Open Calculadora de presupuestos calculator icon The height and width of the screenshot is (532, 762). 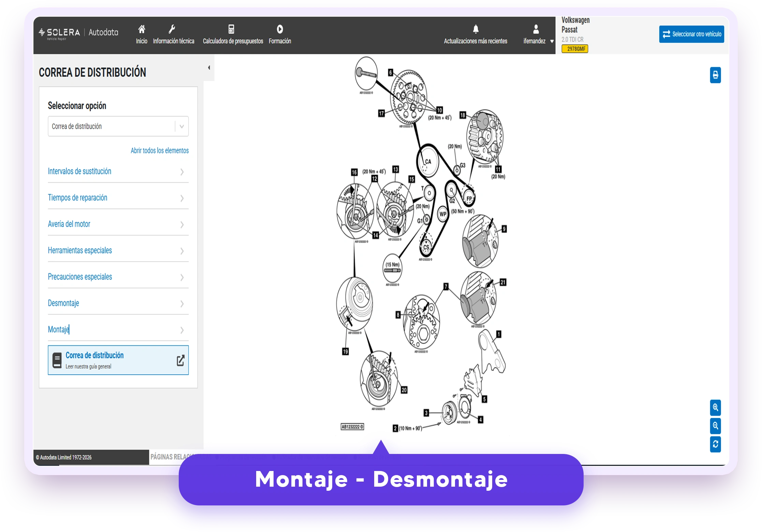pyautogui.click(x=231, y=29)
